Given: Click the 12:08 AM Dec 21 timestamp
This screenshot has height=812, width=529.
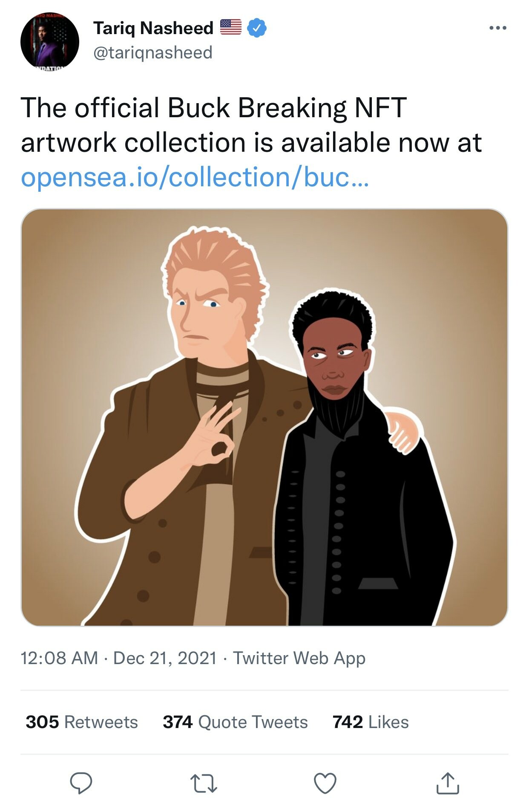Looking at the screenshot, I should click(x=119, y=658).
